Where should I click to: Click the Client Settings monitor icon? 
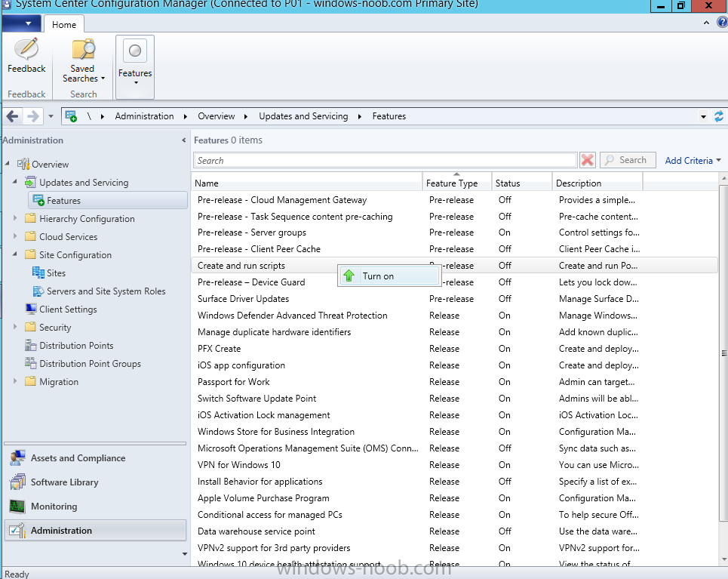(x=31, y=309)
